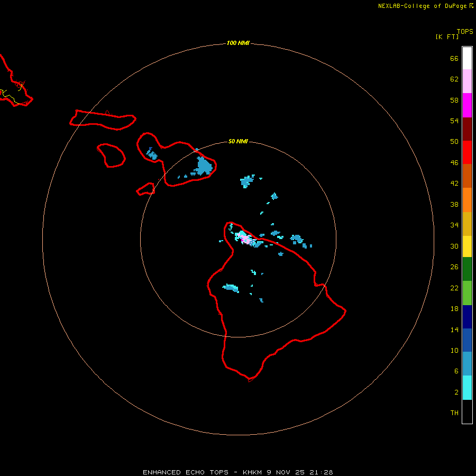Image resolution: width=476 pixels, height=476 pixels.
Task: Click the orange 42 kft legend swatch
Action: click(467, 200)
